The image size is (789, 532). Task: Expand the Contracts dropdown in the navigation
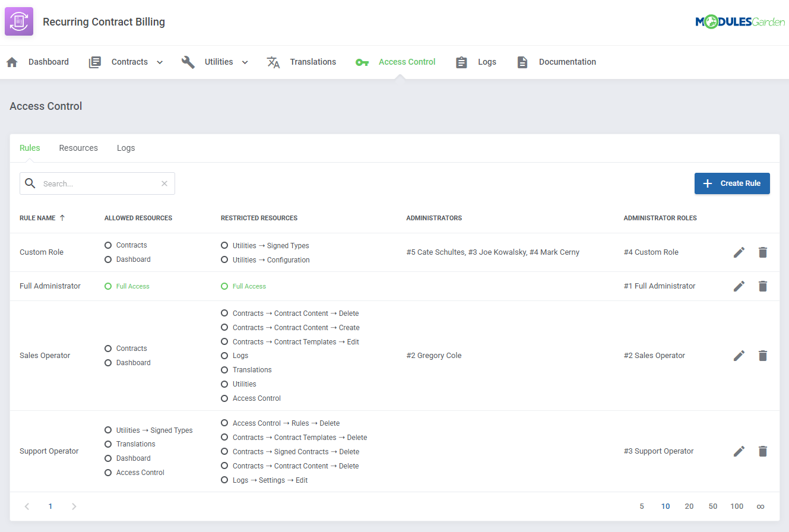click(159, 61)
